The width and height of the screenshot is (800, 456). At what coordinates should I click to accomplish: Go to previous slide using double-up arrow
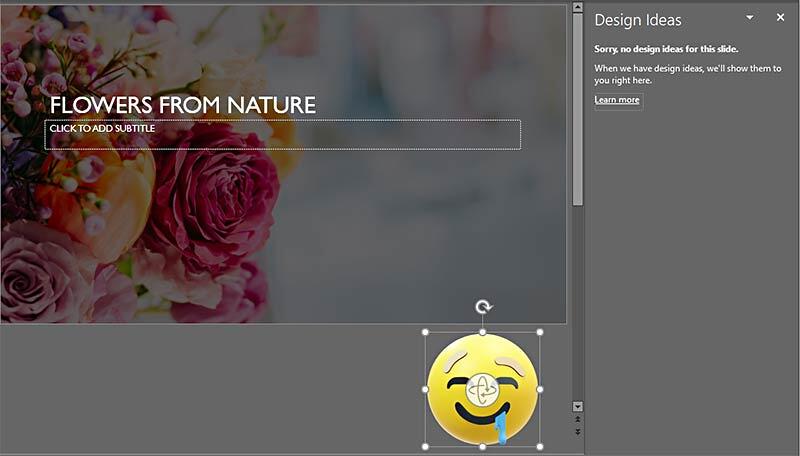pos(577,420)
